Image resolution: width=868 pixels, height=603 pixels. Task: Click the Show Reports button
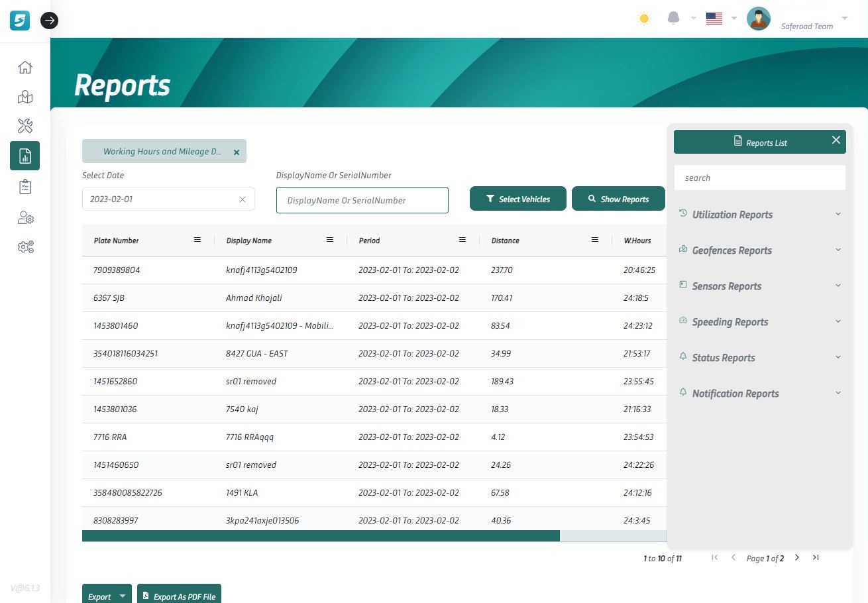[618, 199]
